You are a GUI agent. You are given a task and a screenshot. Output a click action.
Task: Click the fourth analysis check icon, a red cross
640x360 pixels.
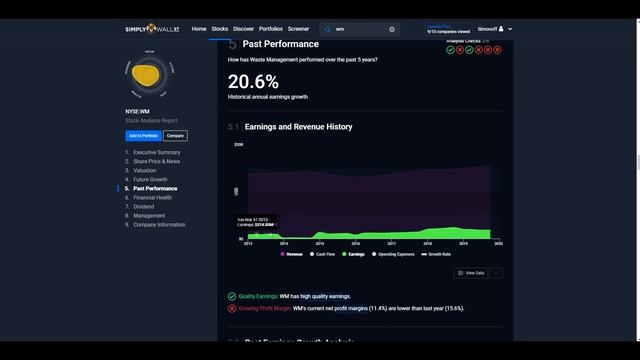click(x=478, y=50)
